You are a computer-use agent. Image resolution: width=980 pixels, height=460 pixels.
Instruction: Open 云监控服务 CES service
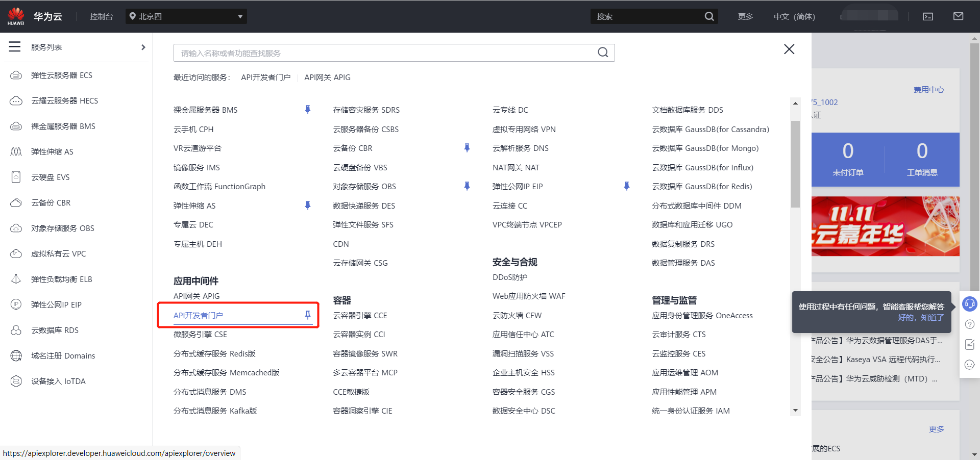679,353
